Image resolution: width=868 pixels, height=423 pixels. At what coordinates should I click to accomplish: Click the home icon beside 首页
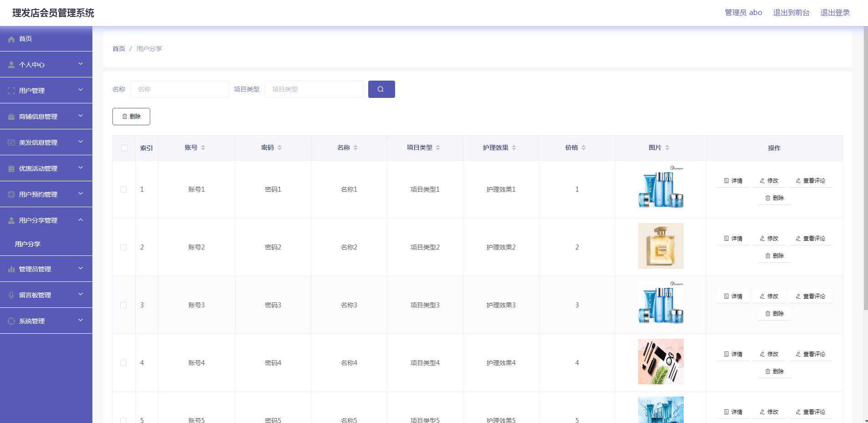[x=11, y=39]
